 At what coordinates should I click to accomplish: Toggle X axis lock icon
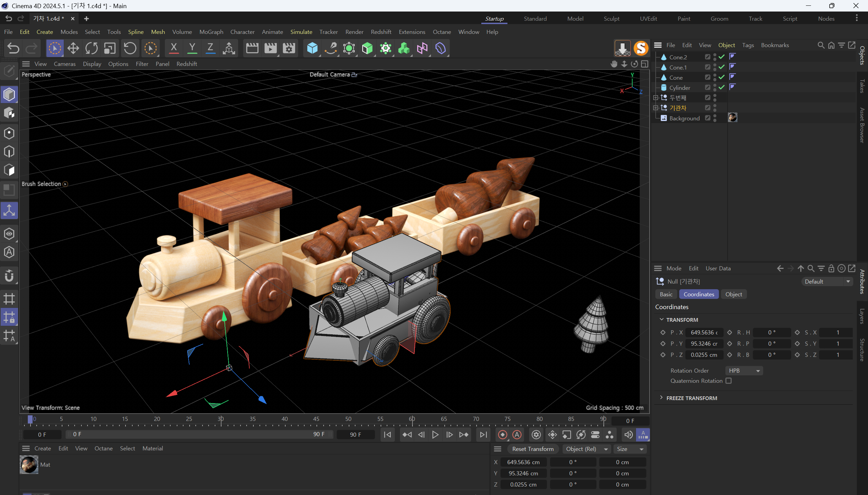click(174, 48)
